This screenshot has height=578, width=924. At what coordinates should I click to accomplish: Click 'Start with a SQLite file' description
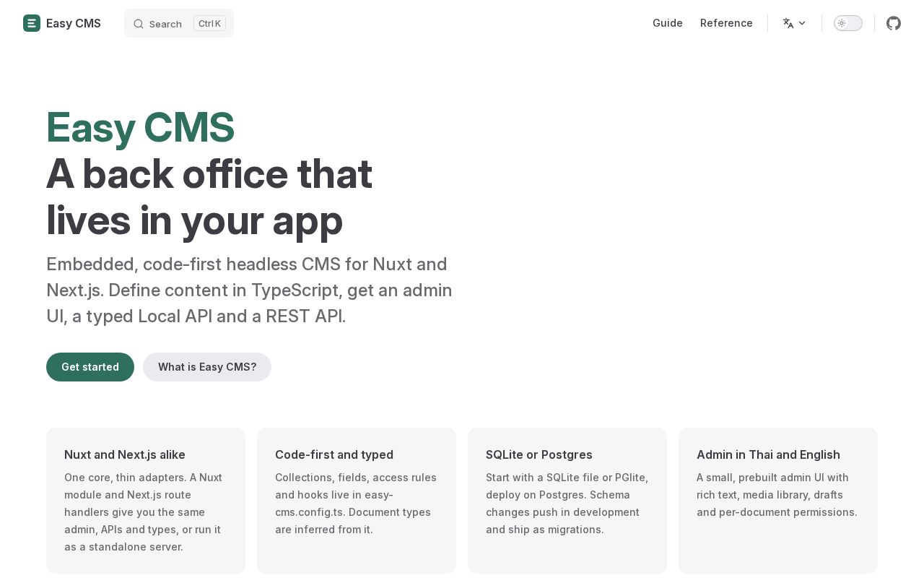(567, 504)
